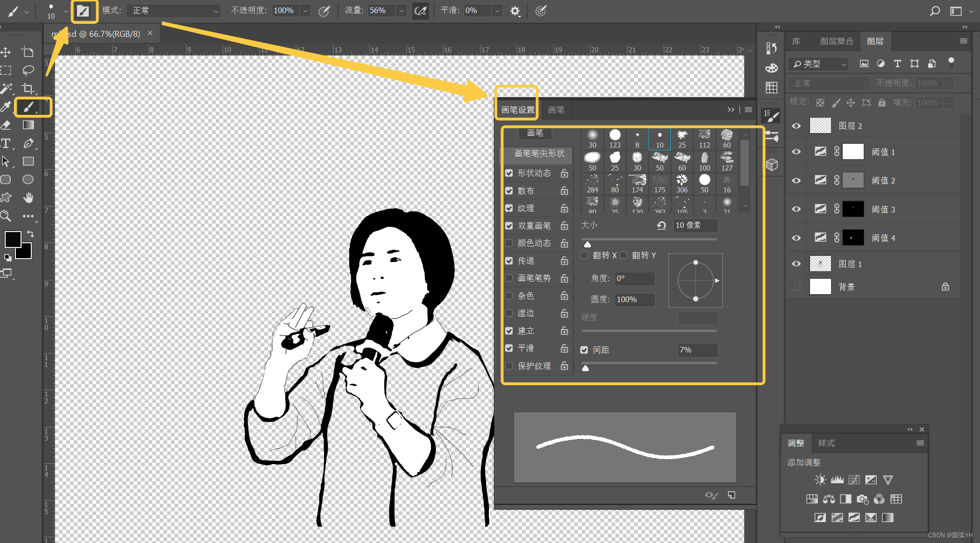Open the 模式 blending mode dropdown

tap(173, 10)
